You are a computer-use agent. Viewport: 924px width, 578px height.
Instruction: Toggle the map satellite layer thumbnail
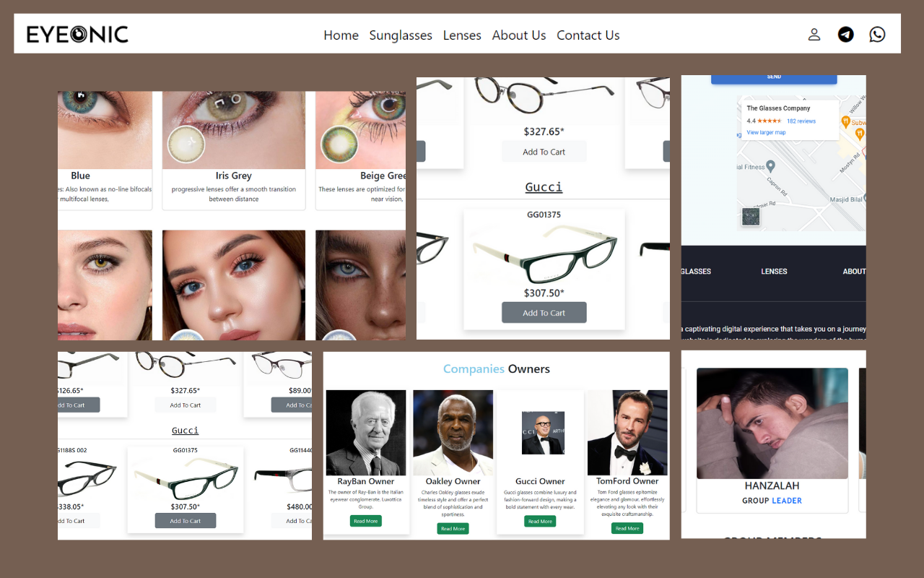click(751, 217)
